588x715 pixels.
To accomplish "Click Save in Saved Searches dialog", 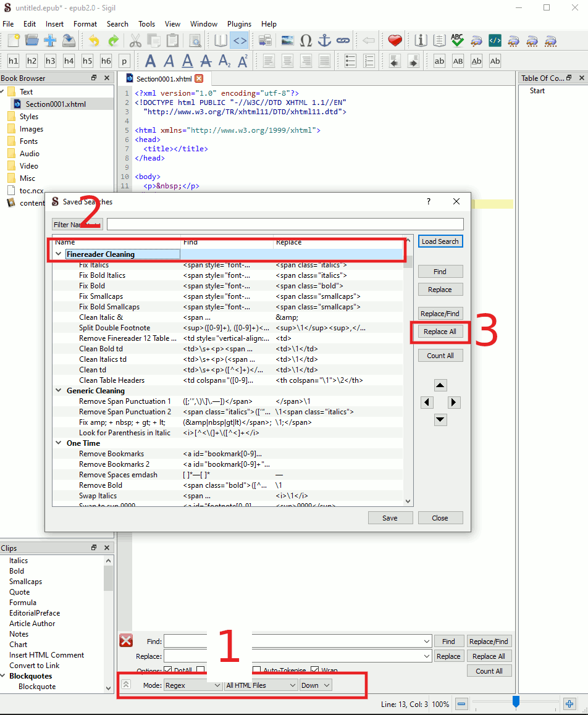I will click(390, 518).
